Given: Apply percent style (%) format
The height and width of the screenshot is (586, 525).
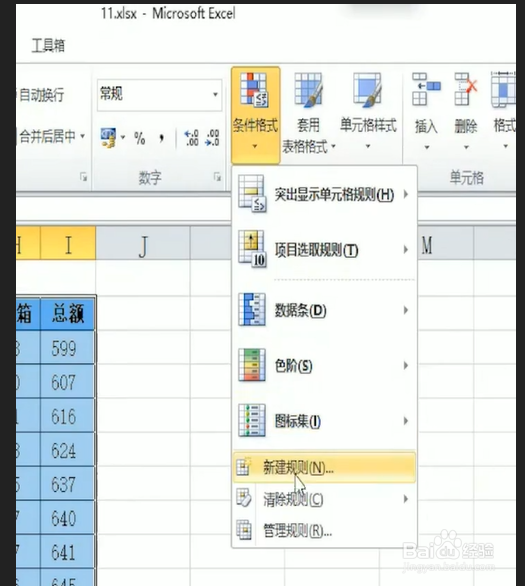Looking at the screenshot, I should pyautogui.click(x=140, y=138).
